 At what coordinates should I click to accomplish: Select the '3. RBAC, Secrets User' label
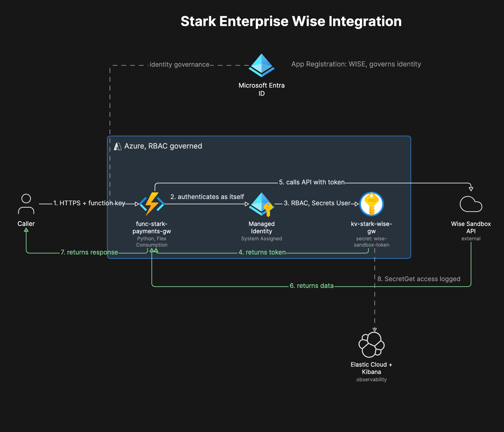click(x=317, y=203)
